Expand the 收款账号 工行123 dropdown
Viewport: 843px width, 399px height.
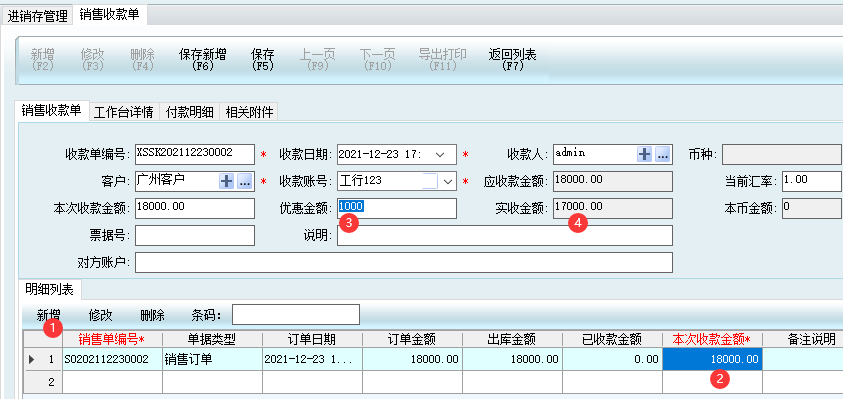tap(447, 181)
